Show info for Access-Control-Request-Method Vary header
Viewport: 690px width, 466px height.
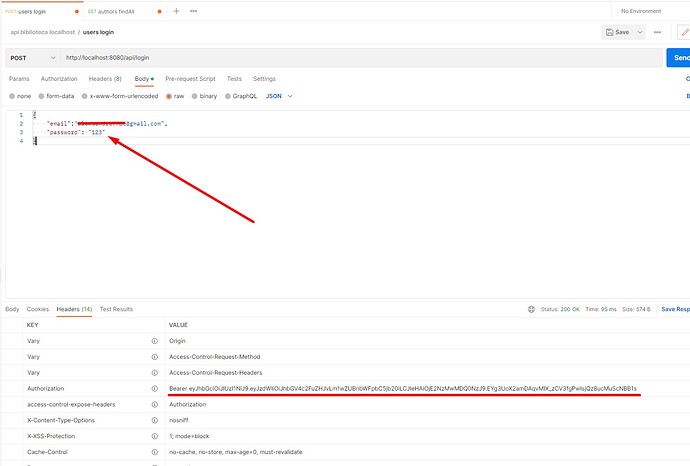(154, 357)
